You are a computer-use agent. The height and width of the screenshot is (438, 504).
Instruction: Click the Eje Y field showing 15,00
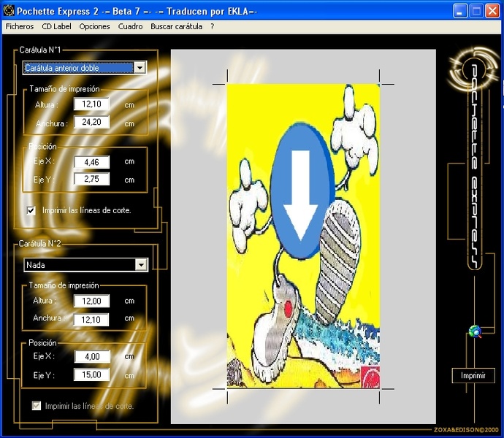click(91, 374)
